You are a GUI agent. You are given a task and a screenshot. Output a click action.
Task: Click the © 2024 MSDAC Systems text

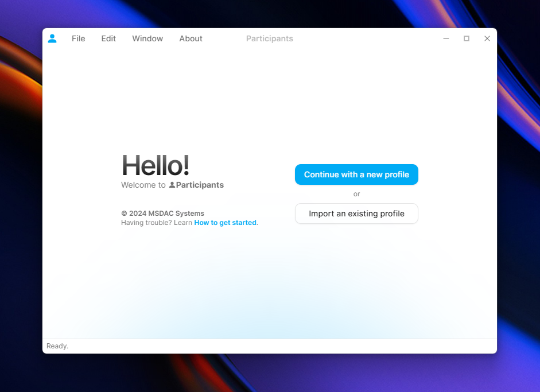click(162, 214)
